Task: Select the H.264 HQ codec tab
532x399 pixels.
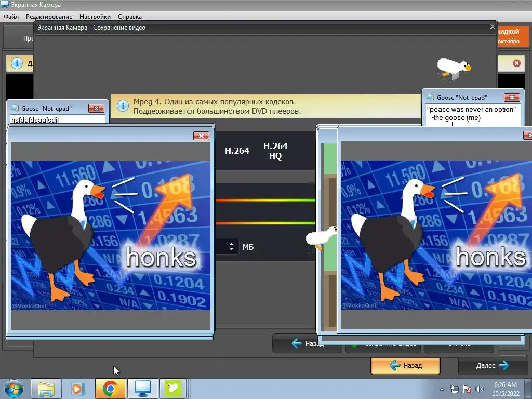Action: pyautogui.click(x=275, y=151)
